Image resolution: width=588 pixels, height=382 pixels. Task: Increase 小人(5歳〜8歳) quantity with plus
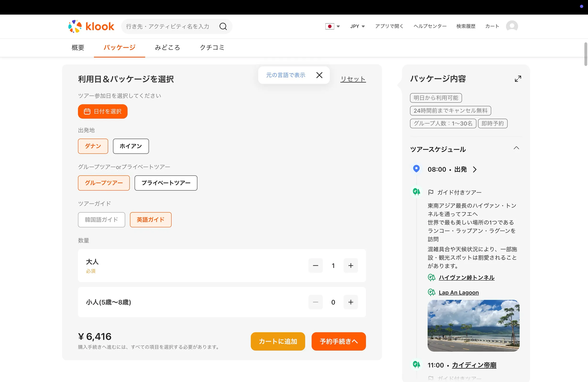[x=351, y=302]
